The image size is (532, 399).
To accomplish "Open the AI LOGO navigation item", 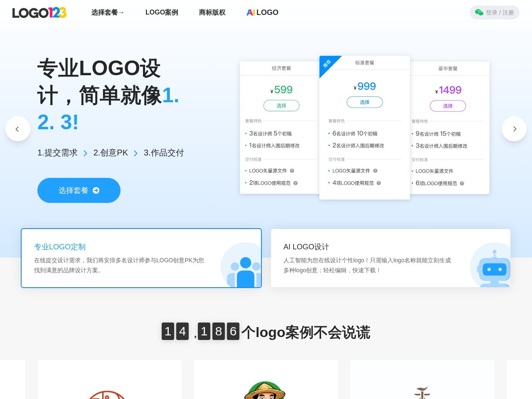I will click(262, 12).
